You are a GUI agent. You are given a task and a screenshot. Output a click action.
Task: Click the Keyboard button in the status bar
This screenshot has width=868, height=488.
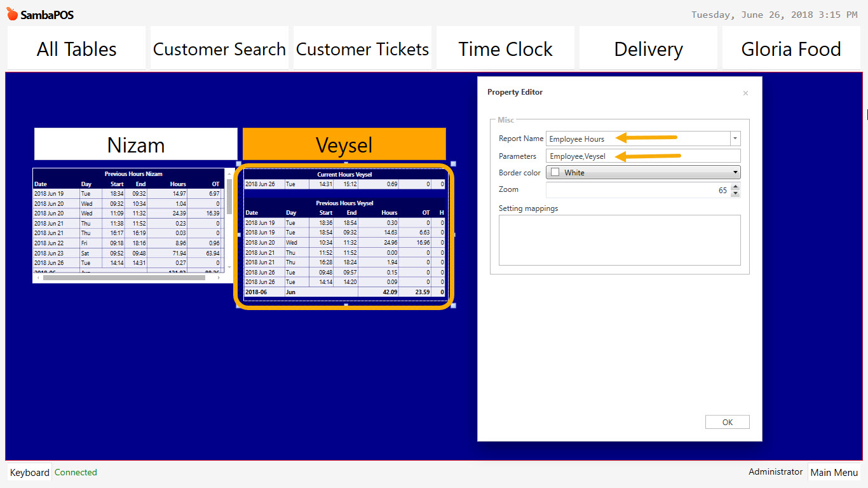point(29,472)
